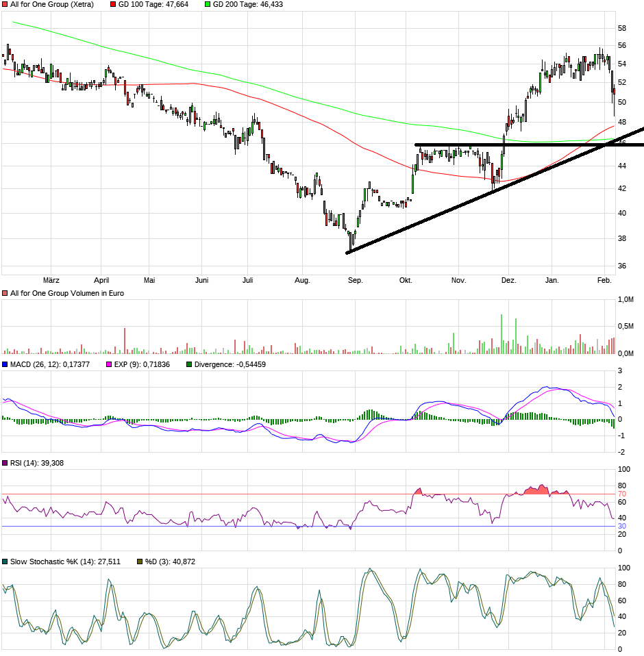Click the Slow Stochastic %K legend swatch
The width and height of the screenshot is (644, 656).
[5, 562]
